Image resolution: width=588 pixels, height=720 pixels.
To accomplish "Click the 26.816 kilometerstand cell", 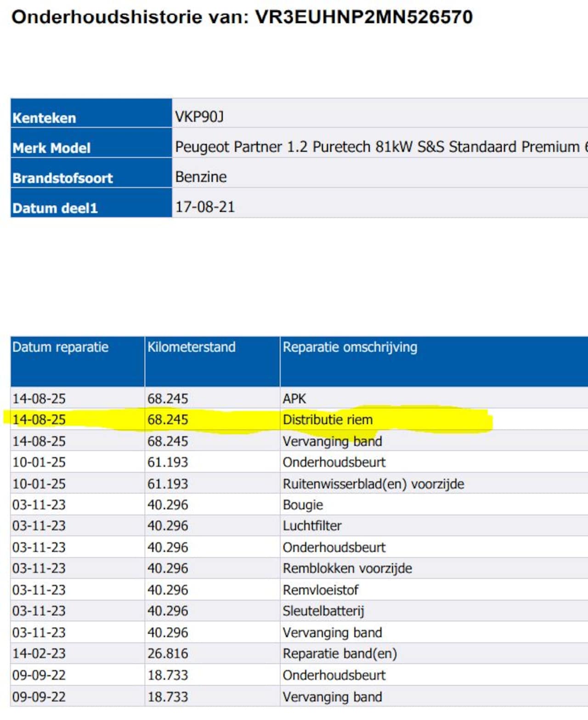I will point(168,653).
